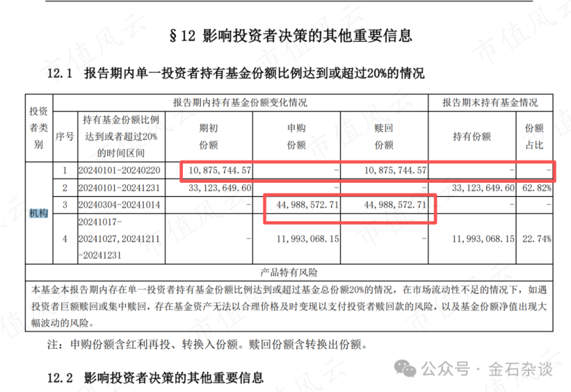Click the 产品特有风险 row title

pyautogui.click(x=288, y=272)
